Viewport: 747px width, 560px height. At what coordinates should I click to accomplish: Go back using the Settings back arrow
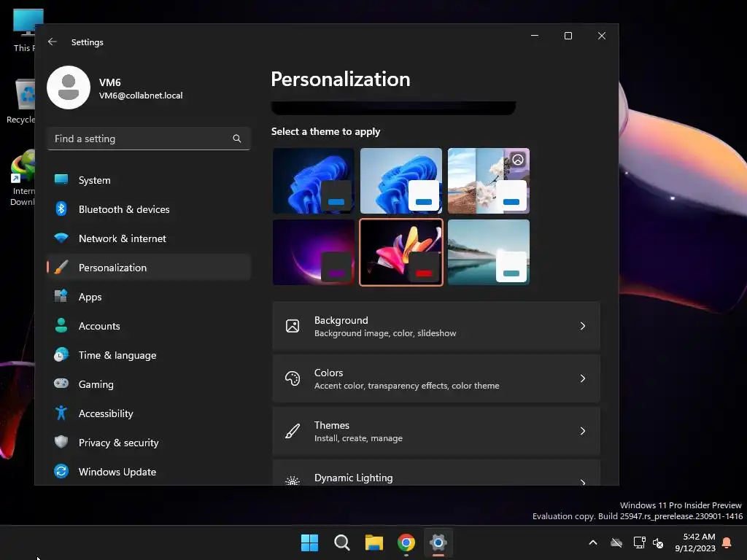pos(53,42)
